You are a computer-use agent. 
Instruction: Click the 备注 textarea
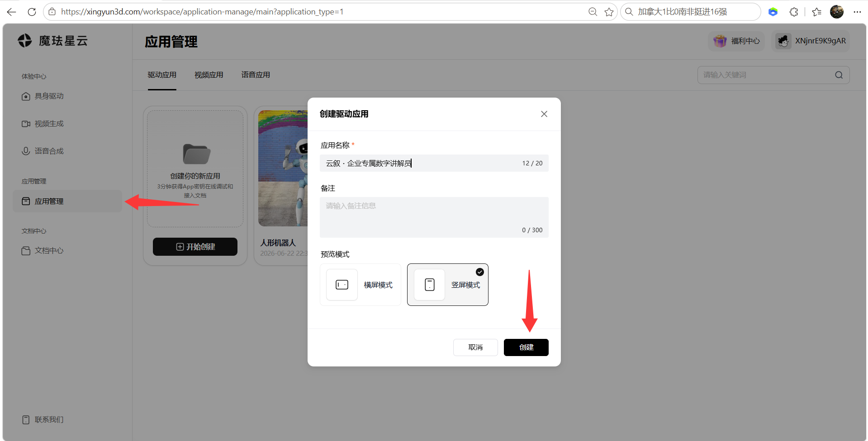click(434, 217)
